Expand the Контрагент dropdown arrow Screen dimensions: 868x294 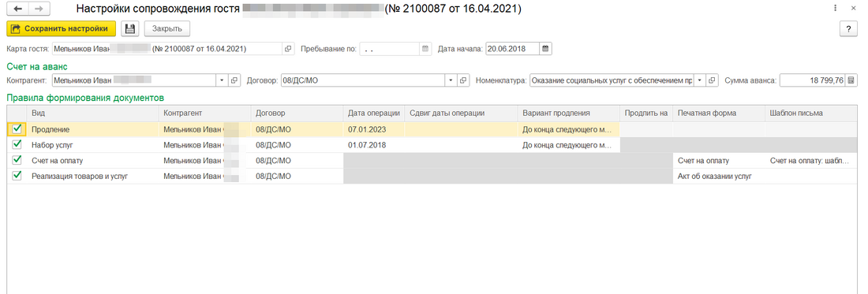[223, 80]
